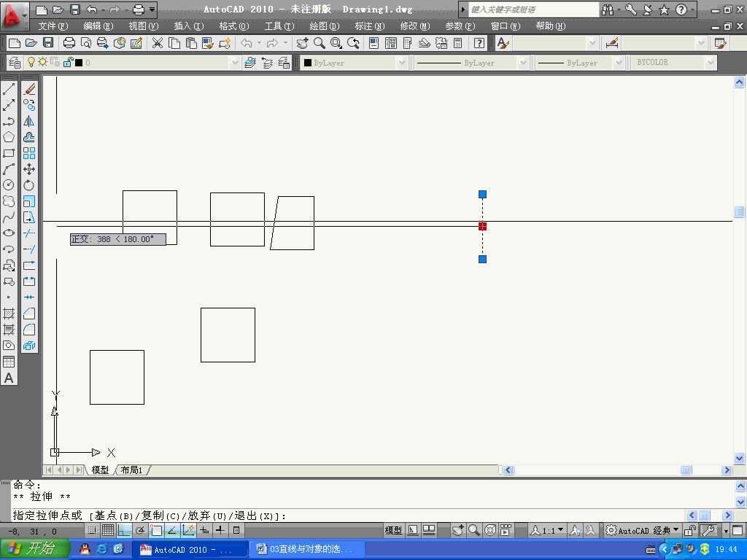The width and height of the screenshot is (747, 560).
Task: Select the Move tool
Action: (29, 169)
